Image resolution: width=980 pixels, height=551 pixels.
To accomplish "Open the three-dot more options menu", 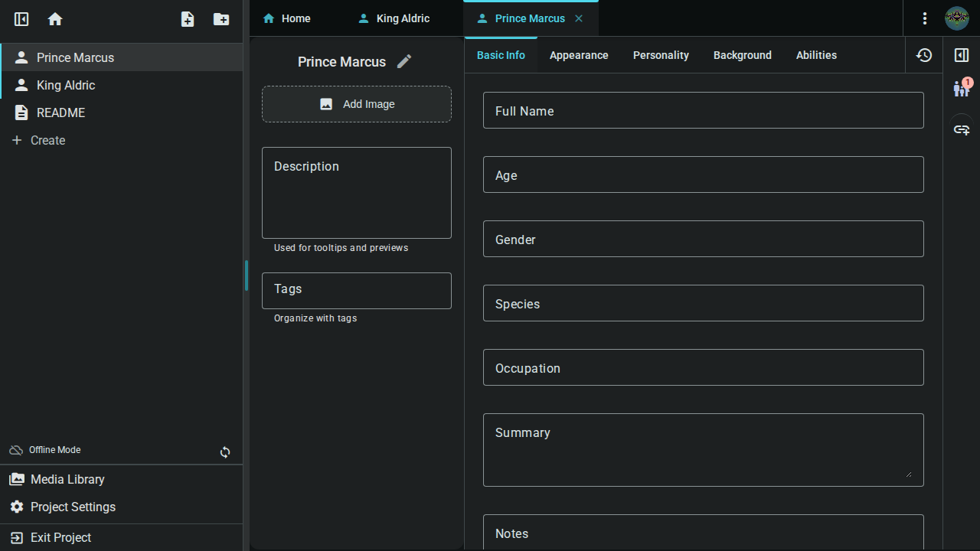I will coord(925,18).
